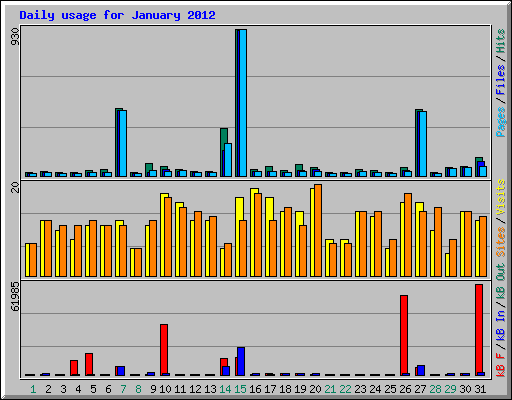This screenshot has width=512, height=400.
Task: Click the cyan Pages bar for day 14
Action: tap(228, 160)
